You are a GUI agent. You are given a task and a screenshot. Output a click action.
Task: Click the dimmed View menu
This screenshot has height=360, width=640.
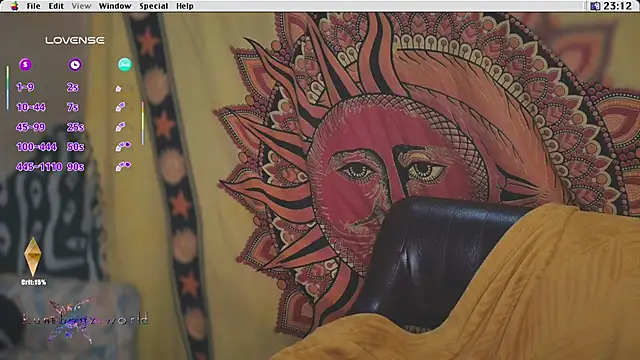[81, 6]
